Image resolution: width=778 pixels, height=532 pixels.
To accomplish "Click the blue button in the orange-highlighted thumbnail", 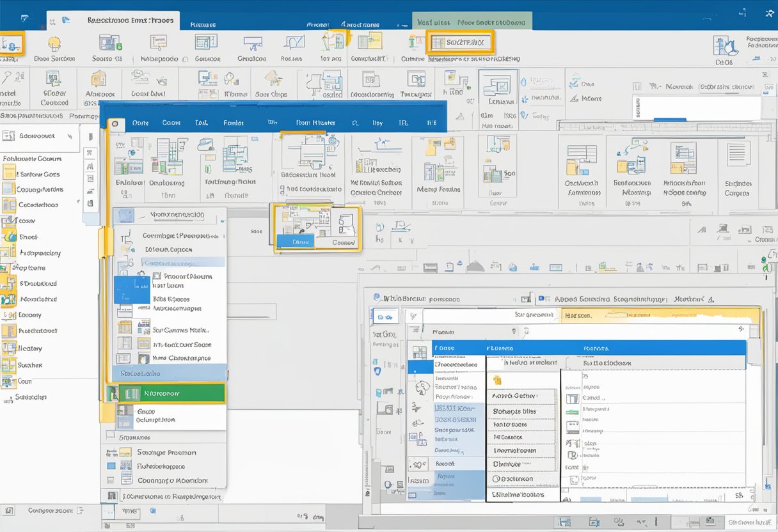I will point(294,242).
